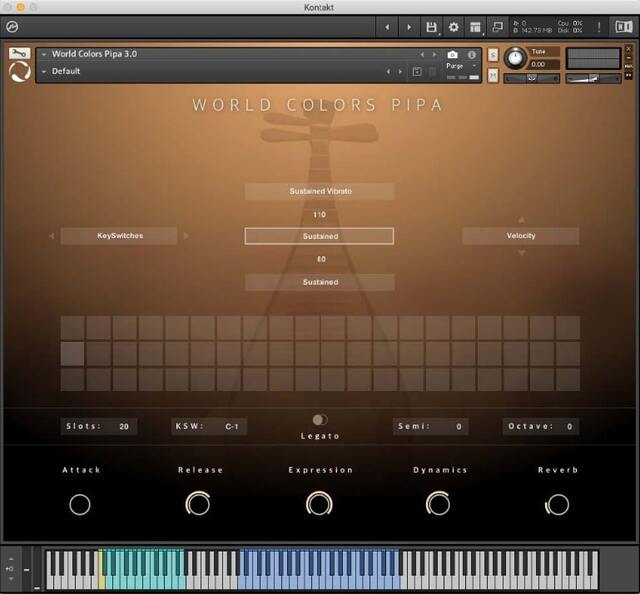
Task: Open the workspace layout menu
Action: [x=476, y=27]
